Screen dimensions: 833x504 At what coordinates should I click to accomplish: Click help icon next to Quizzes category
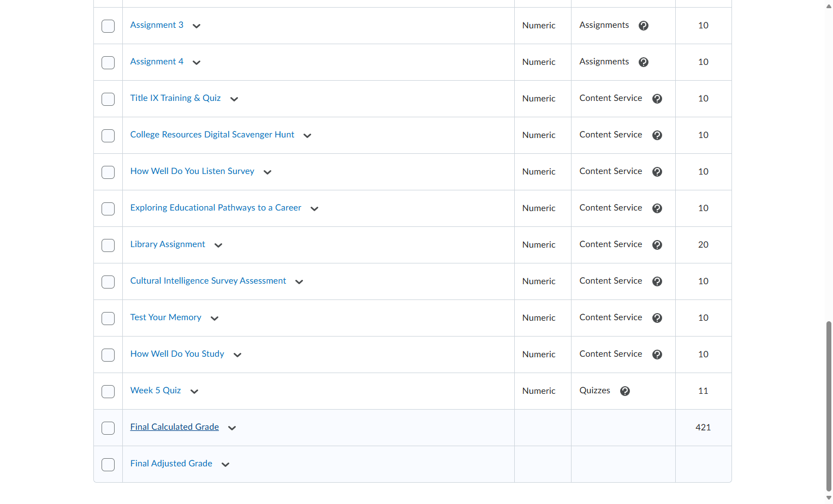point(625,391)
